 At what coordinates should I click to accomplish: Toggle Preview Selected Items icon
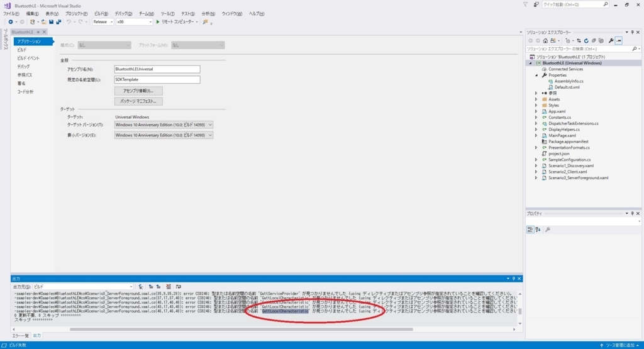[619, 41]
